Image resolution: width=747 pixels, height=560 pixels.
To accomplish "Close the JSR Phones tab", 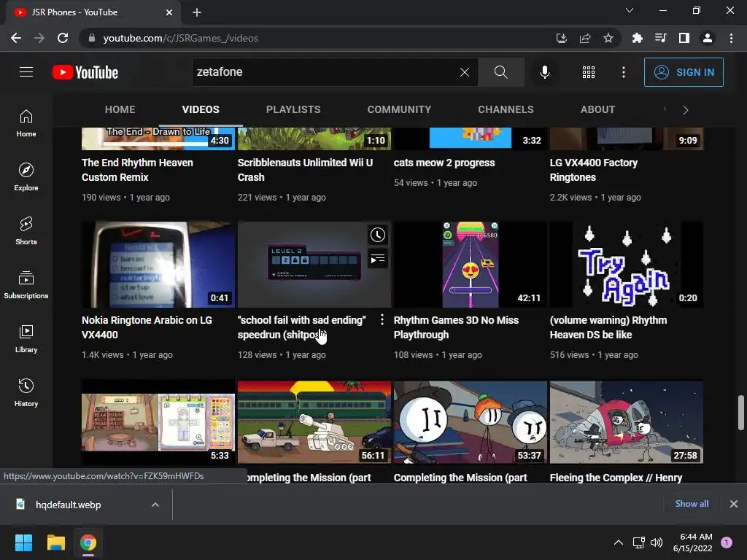I will click(x=169, y=12).
